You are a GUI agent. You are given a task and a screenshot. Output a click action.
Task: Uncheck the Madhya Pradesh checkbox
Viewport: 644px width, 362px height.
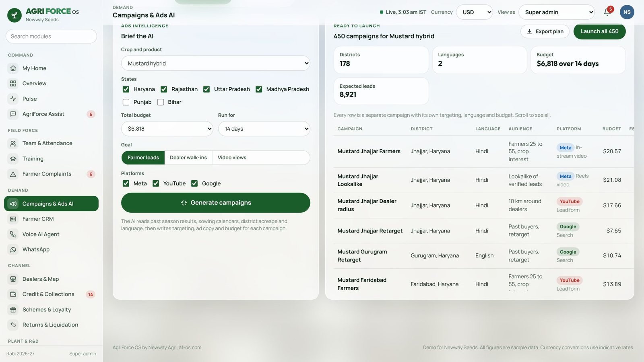259,89
